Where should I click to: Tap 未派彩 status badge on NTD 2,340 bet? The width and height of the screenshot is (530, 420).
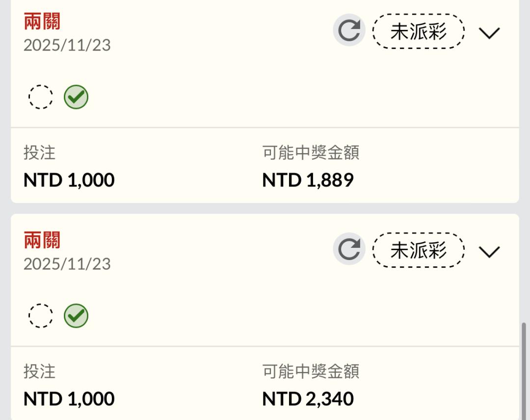(x=418, y=250)
